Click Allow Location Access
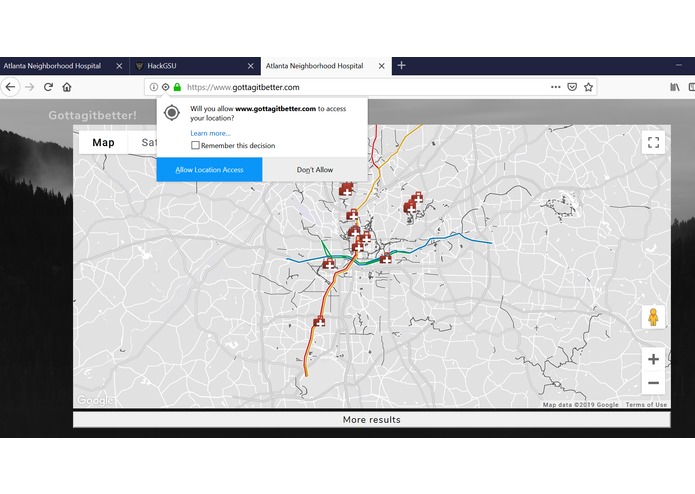 click(x=209, y=170)
